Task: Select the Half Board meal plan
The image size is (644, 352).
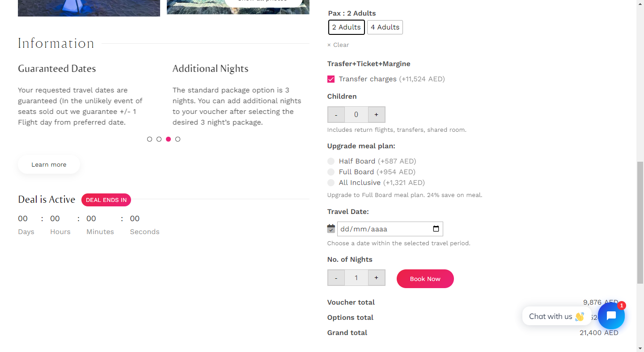Action: (331, 161)
